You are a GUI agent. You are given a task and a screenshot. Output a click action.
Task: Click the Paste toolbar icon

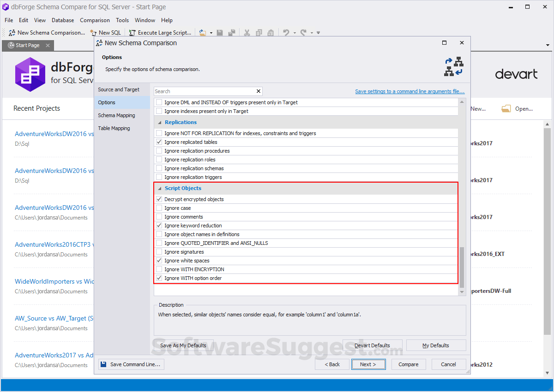pyautogui.click(x=271, y=32)
